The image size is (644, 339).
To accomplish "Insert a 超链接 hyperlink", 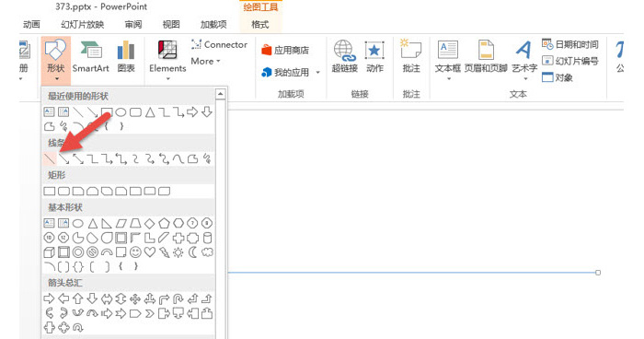I will [344, 56].
